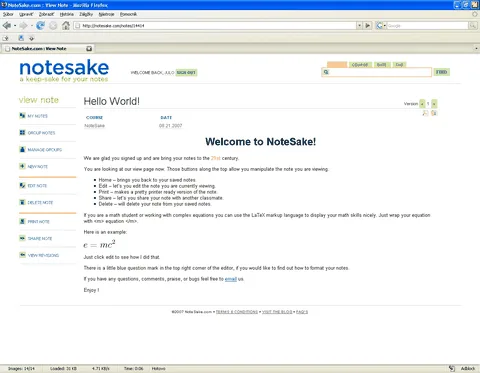This screenshot has width=480, height=373.
Task: Click the browser Forward arrow
Action: pos(23,26)
